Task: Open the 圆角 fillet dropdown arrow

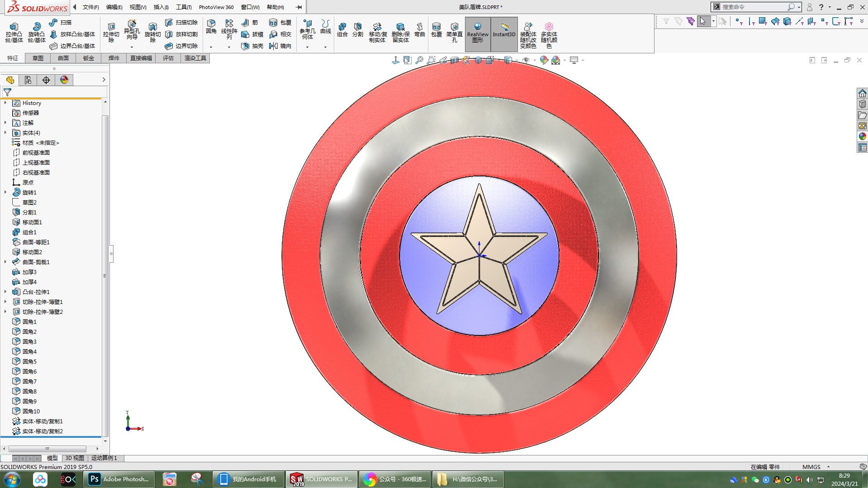Action: point(211,47)
